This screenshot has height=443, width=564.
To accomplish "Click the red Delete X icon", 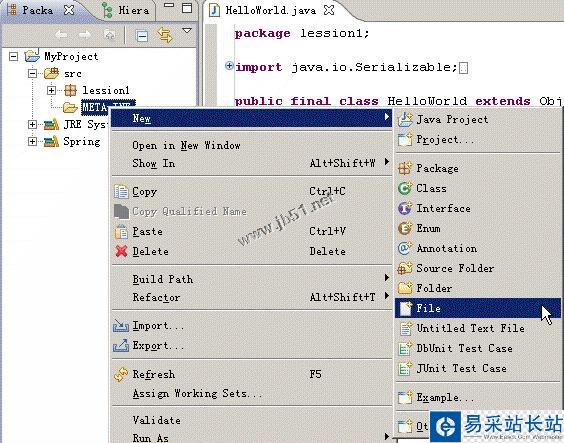I will 122,251.
